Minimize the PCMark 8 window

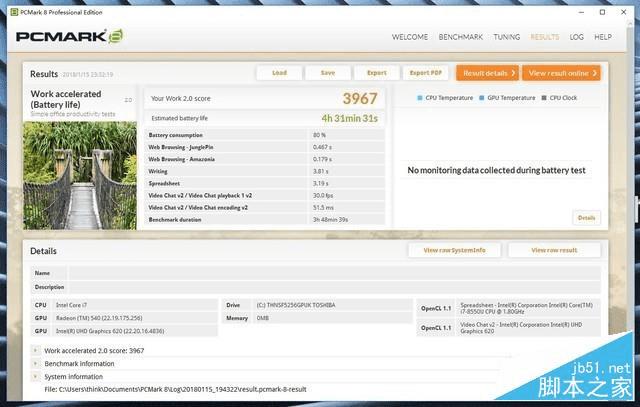581,12
